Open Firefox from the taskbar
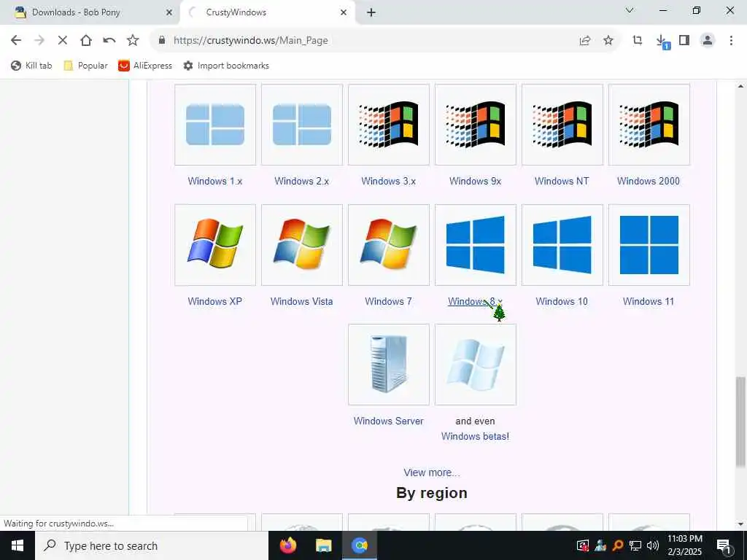747x560 pixels. (287, 545)
